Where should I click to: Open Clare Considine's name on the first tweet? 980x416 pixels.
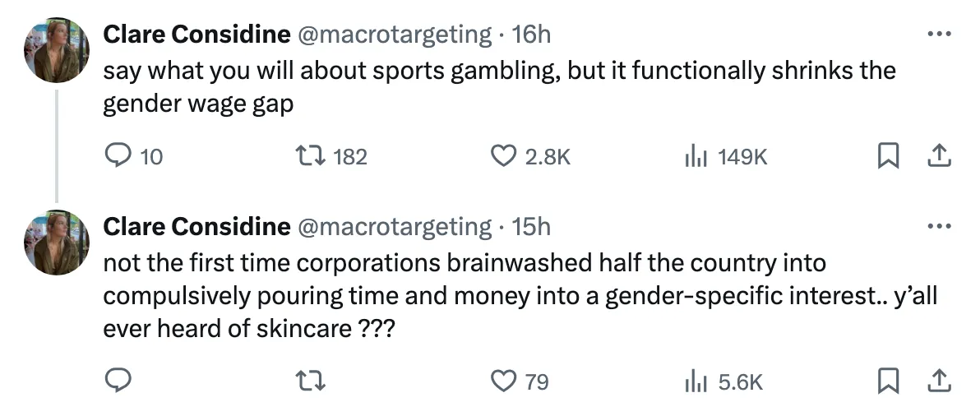tap(196, 35)
